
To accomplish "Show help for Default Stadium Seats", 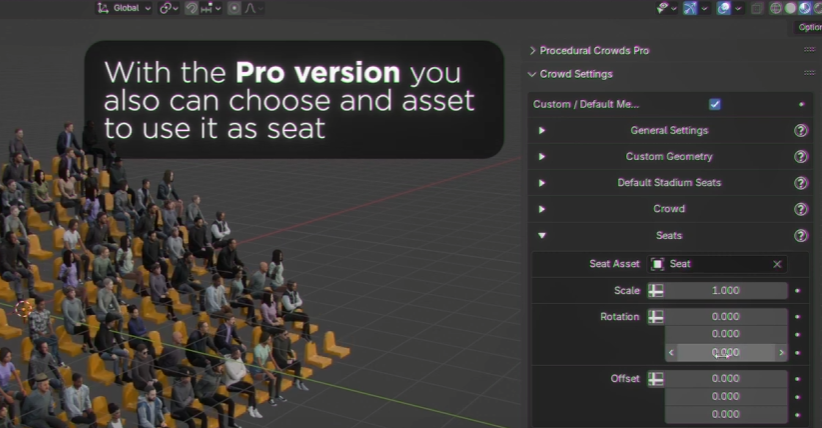I will coord(800,183).
